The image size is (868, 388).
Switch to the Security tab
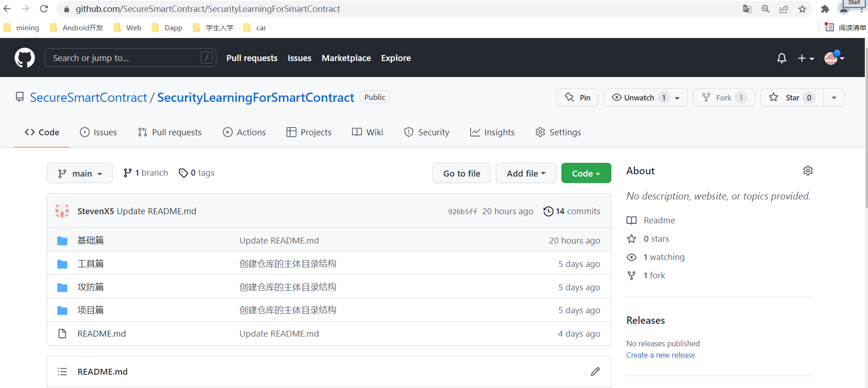(427, 132)
